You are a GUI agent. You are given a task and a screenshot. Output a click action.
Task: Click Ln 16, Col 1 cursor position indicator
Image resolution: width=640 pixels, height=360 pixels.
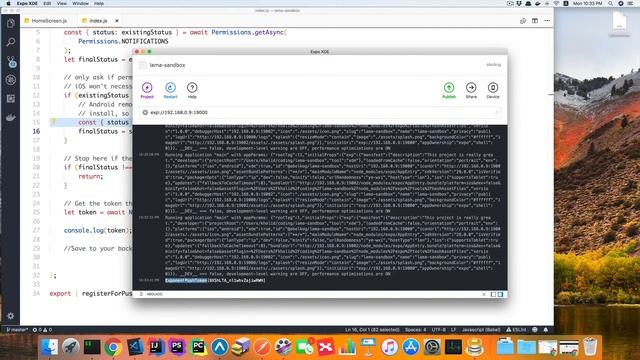point(372,329)
